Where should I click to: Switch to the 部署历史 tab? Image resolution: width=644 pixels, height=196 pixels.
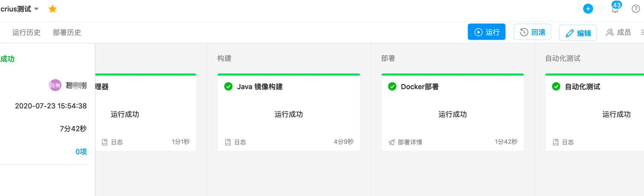(x=67, y=32)
